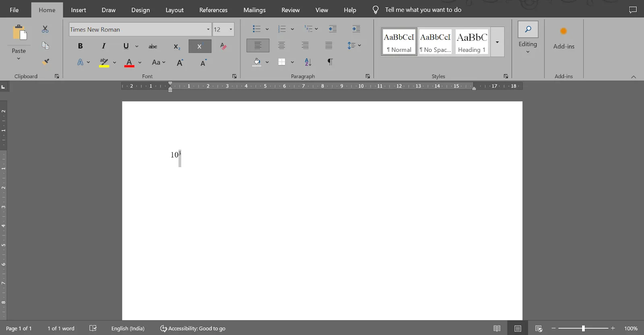Toggle Subscript formatting
This screenshot has width=644, height=335.
[177, 46]
